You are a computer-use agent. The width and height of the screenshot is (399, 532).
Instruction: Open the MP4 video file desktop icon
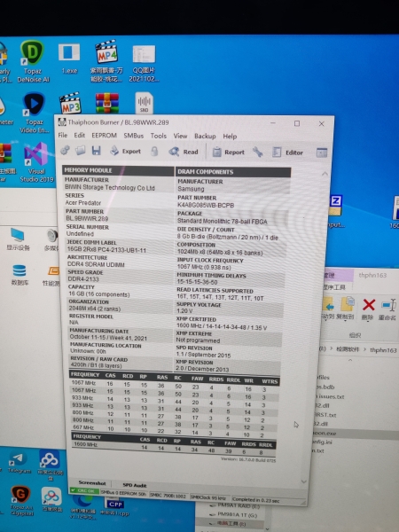pyautogui.click(x=106, y=61)
